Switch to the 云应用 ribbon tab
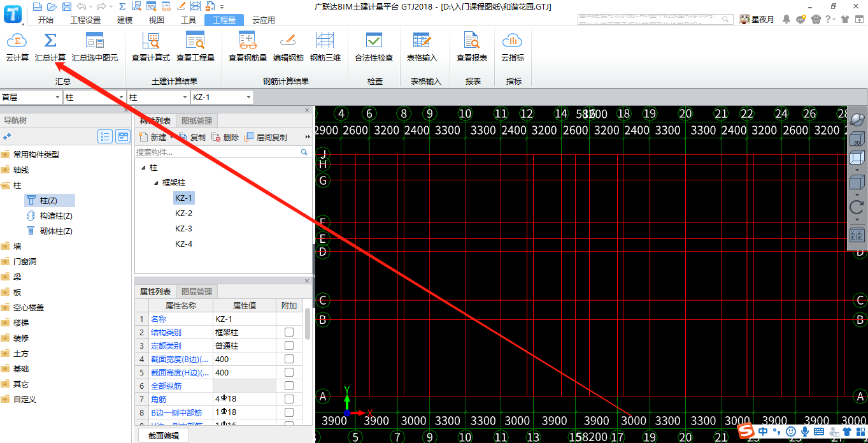The width and height of the screenshot is (868, 443). (264, 20)
